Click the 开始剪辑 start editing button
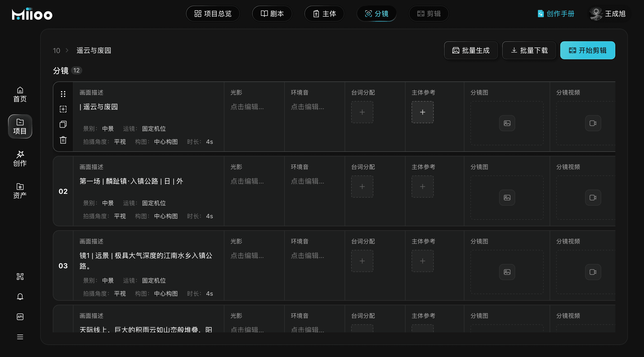Screen dimensions: 644x357 pyautogui.click(x=588, y=50)
